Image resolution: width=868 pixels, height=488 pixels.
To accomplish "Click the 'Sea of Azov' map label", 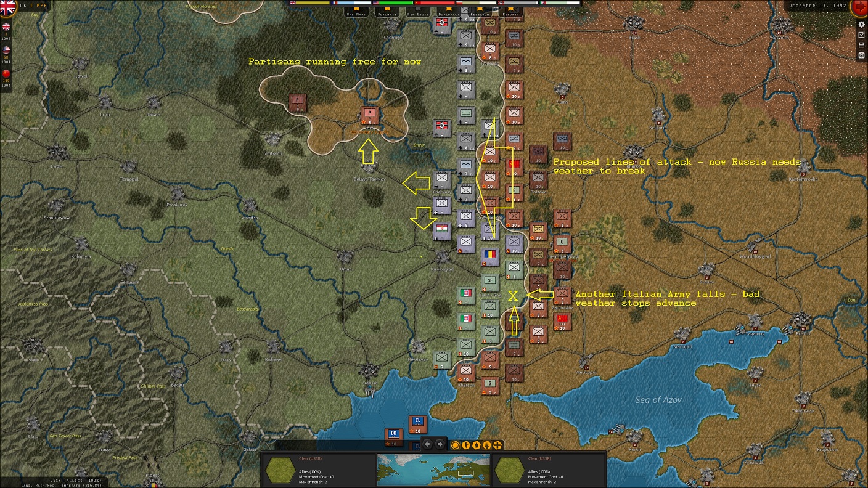I will [x=658, y=400].
